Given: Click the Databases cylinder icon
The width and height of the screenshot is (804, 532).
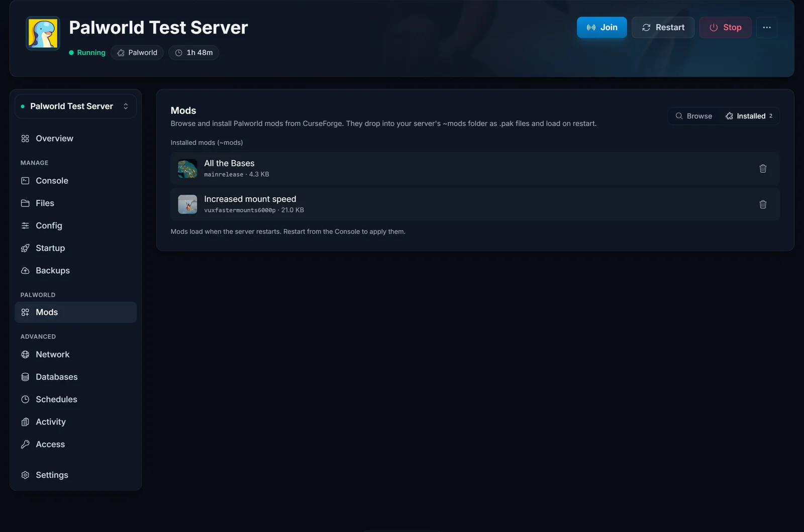Looking at the screenshot, I should (25, 377).
